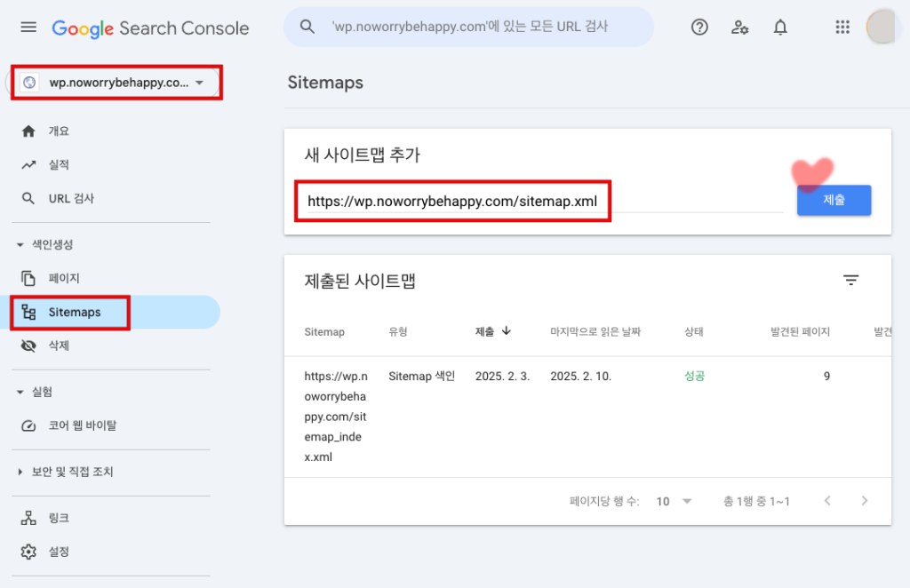Click the discovered pages value 9
The image size is (910, 588).
826,377
